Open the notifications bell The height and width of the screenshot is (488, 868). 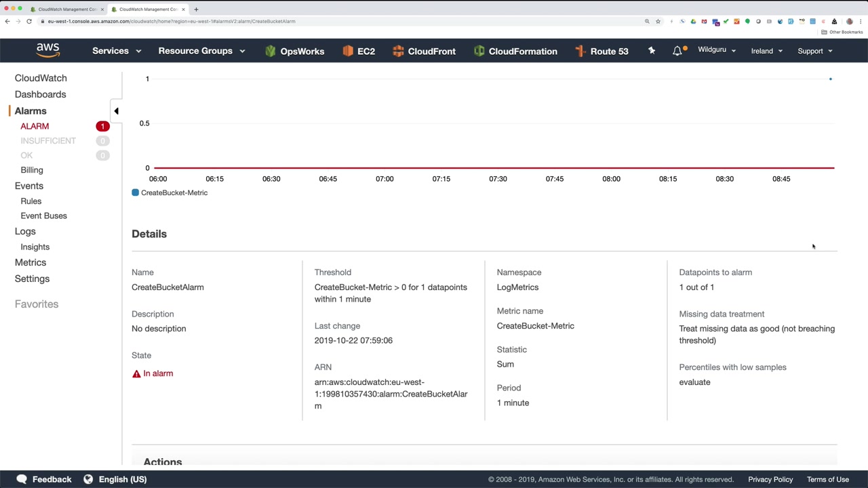point(677,51)
